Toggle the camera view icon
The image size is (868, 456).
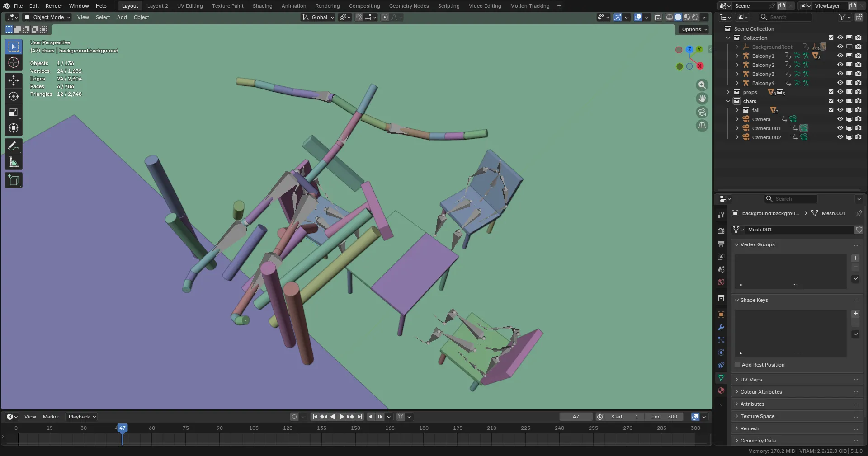[702, 112]
